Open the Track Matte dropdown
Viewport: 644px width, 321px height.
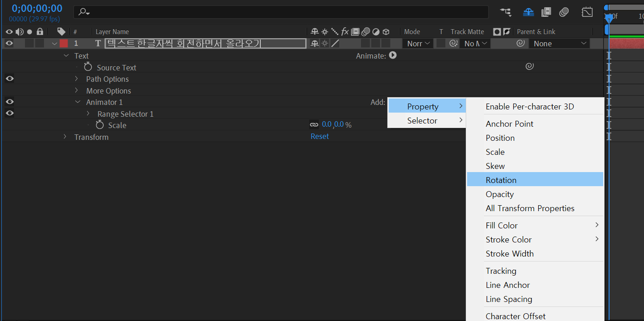click(x=475, y=44)
